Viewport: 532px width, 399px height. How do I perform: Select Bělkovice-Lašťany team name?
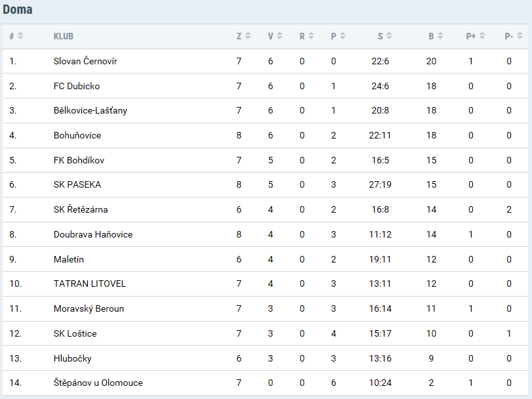pyautogui.click(x=91, y=111)
